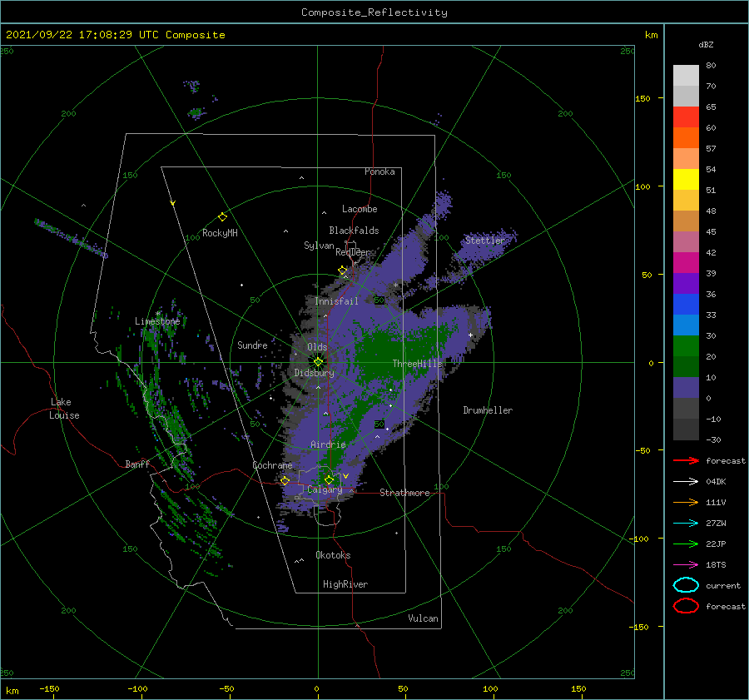This screenshot has height=700, width=749.
Task: Click the dBZ legend heading
Action: click(x=706, y=44)
